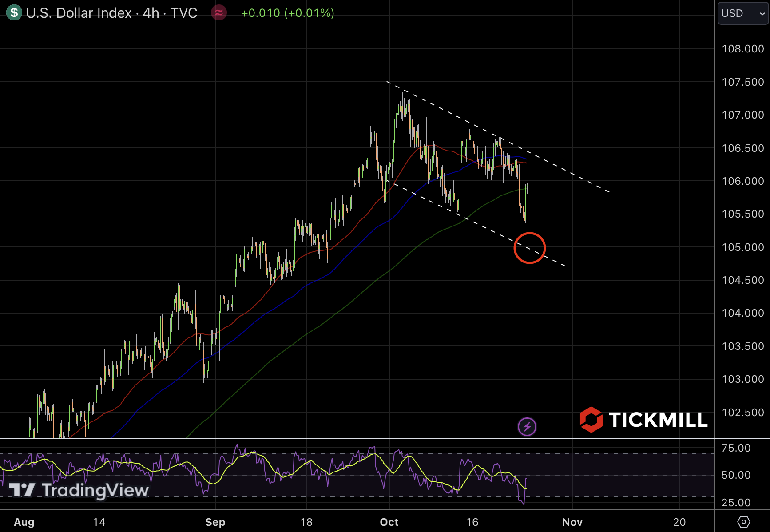Select the 106.500 price axis label

pos(743,148)
